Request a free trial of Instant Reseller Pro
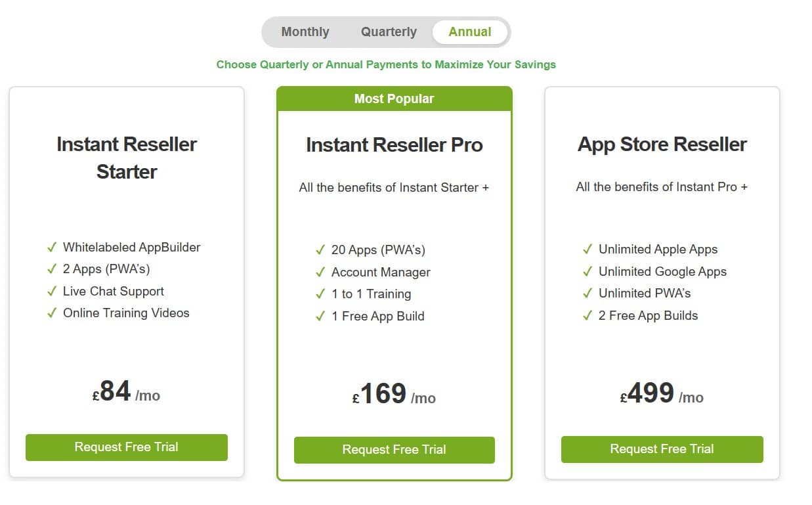This screenshot has width=812, height=505. tap(394, 450)
